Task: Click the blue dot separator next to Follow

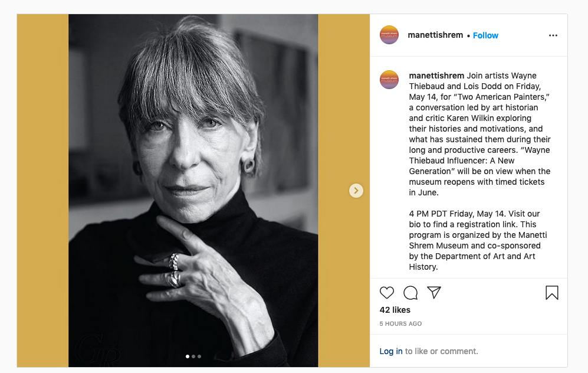Action: pos(468,35)
